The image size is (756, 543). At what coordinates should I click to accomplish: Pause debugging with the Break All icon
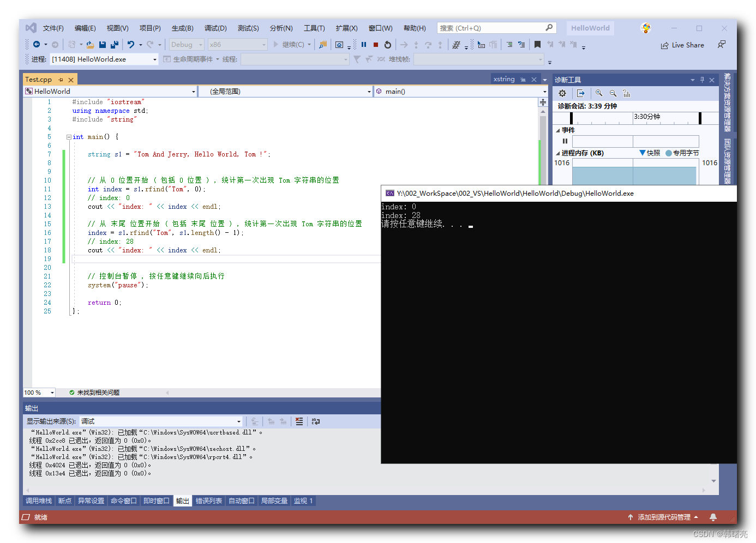(364, 45)
